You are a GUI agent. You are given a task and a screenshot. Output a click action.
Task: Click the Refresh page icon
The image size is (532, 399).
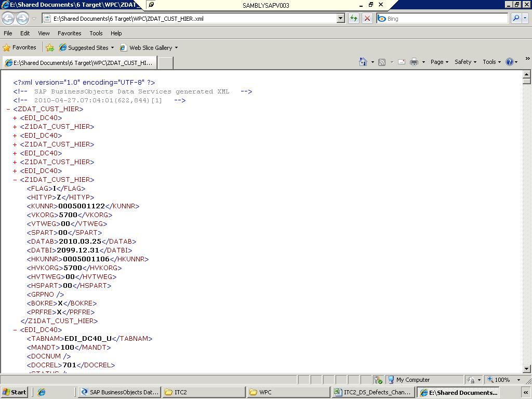[x=353, y=19]
